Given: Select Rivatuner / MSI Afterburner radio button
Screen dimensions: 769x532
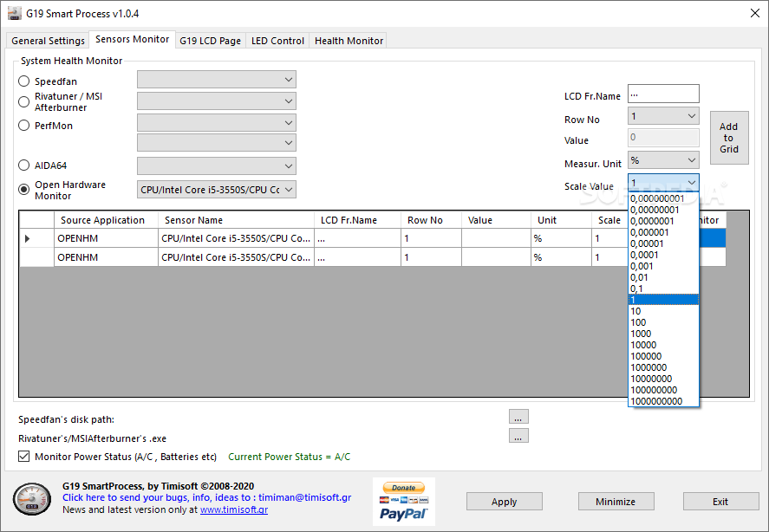Looking at the screenshot, I should [x=23, y=101].
